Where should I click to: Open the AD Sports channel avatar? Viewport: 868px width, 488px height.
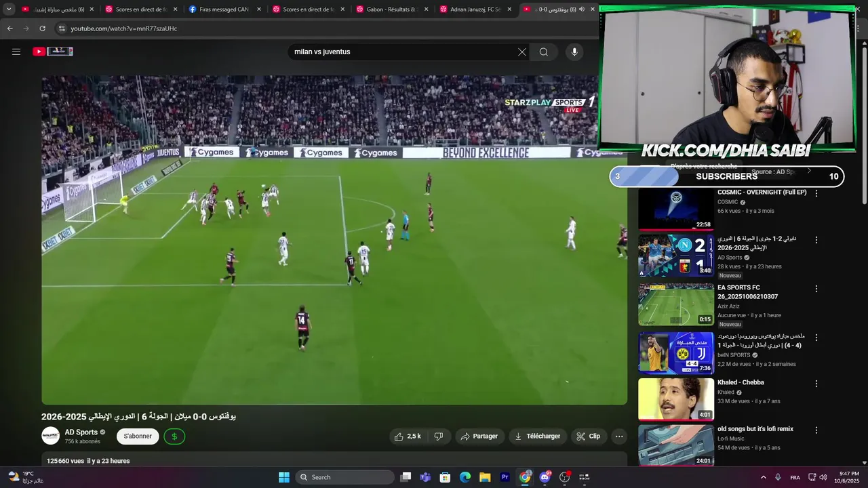click(51, 436)
